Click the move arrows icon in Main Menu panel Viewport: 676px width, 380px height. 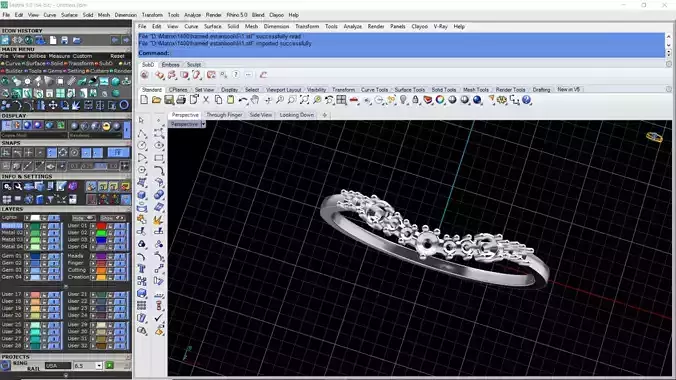pyautogui.click(x=53, y=105)
